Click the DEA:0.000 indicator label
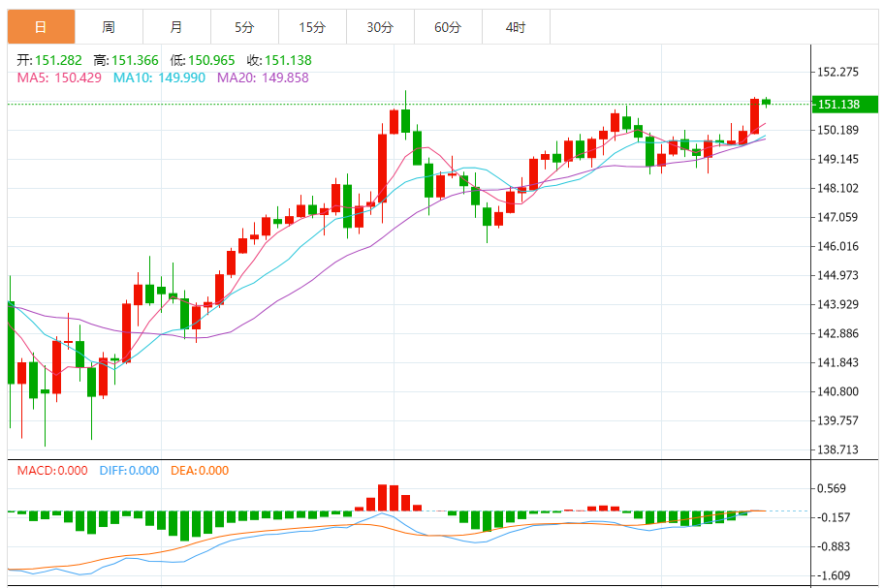This screenshot has height=588, width=884. click(200, 471)
